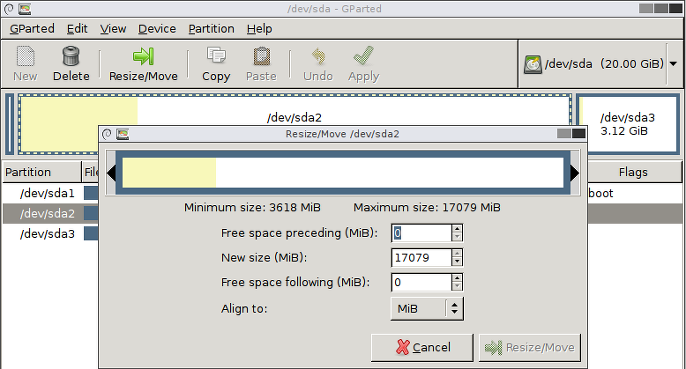Decrease Free space following value
This screenshot has width=686, height=369.
[x=457, y=286]
